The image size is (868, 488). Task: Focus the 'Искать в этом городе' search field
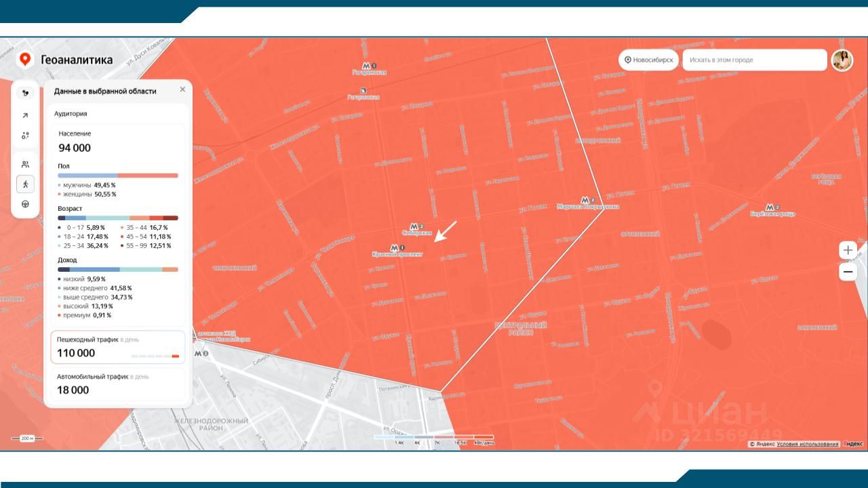755,60
